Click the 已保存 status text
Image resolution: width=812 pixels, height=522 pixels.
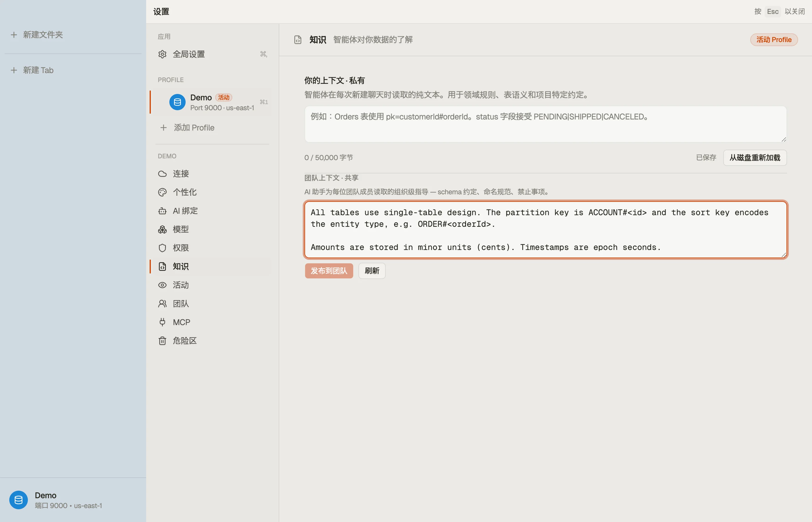coord(706,158)
